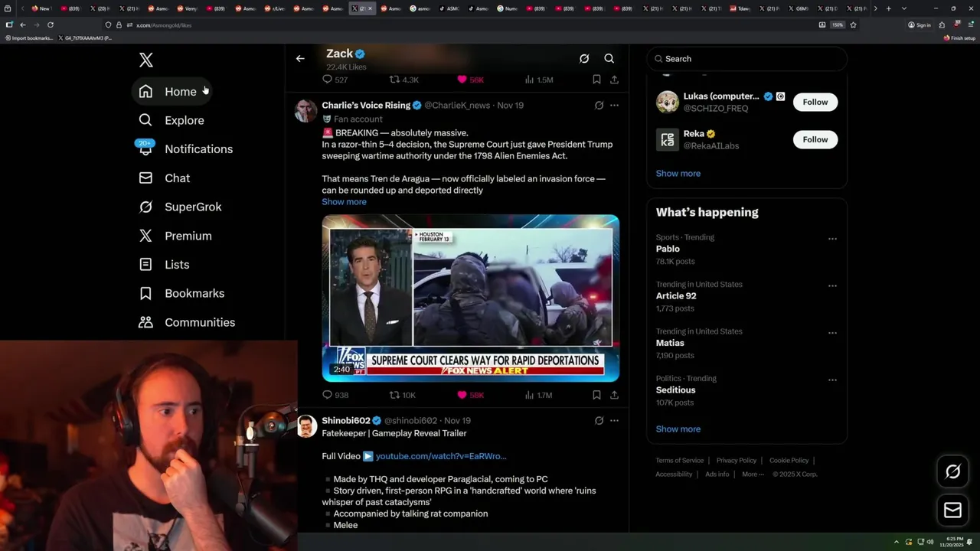The image size is (980, 551).
Task: Show more accounts to follow
Action: click(x=678, y=174)
